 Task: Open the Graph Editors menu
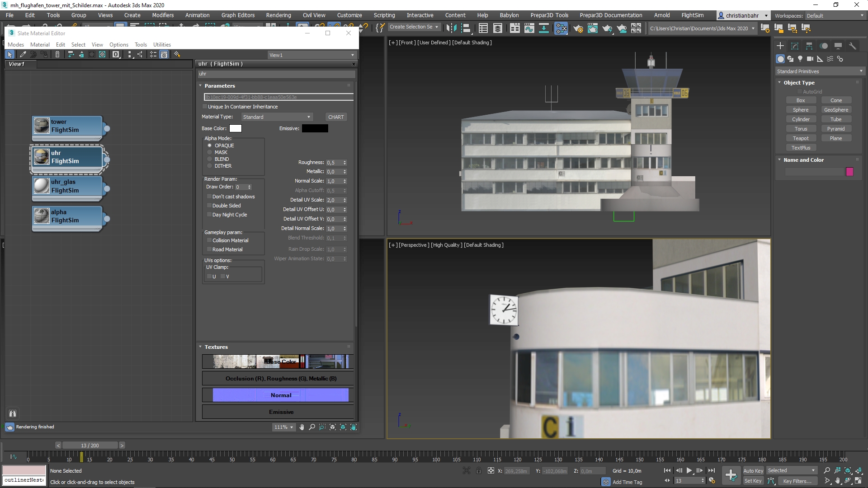coord(238,15)
